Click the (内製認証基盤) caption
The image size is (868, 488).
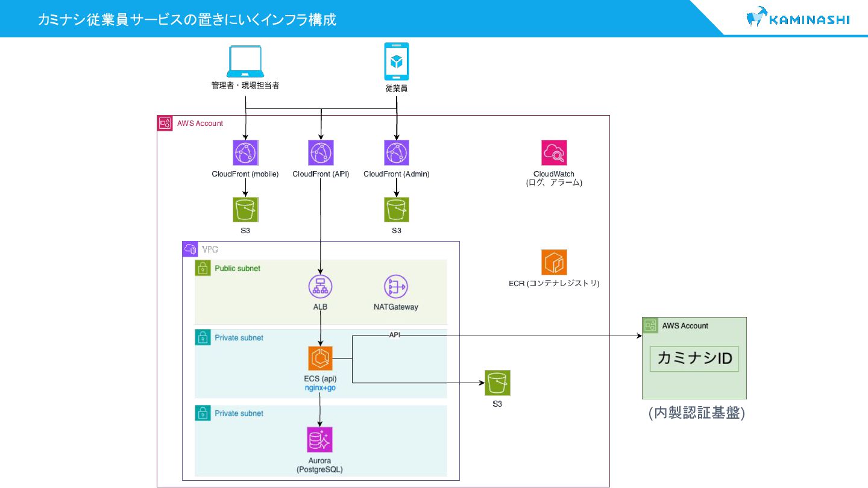(697, 413)
